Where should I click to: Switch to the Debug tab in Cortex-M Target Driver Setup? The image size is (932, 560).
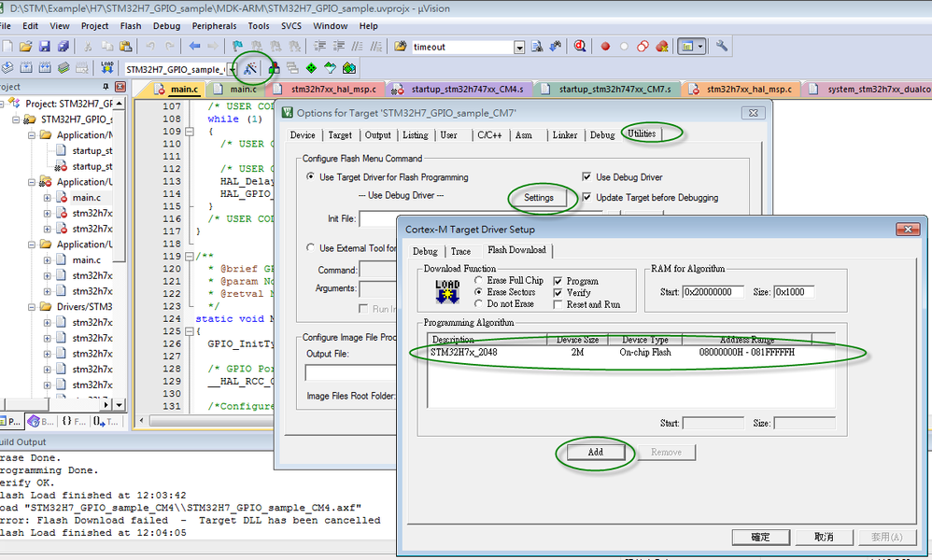pyautogui.click(x=425, y=252)
